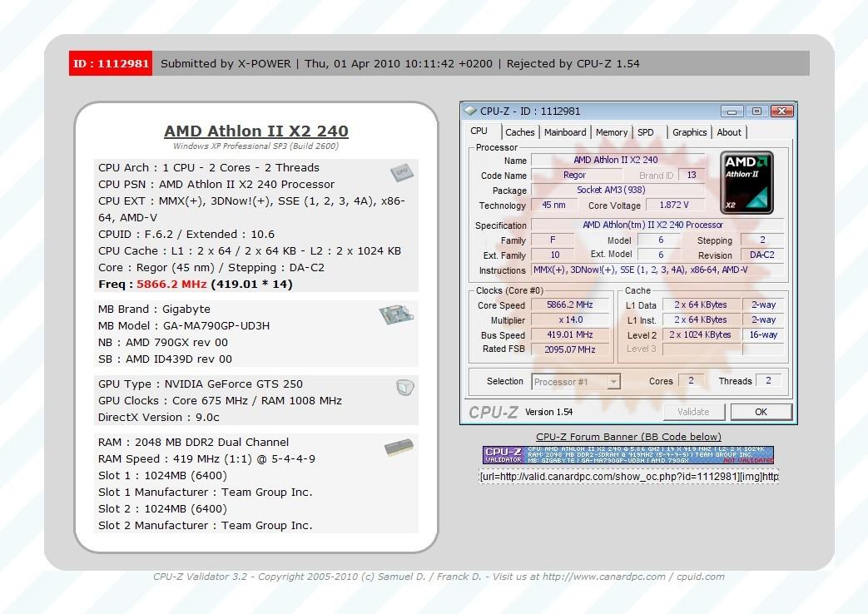The height and width of the screenshot is (614, 868).
Task: Click the 16-way Level 2 associativity value
Action: click(763, 335)
